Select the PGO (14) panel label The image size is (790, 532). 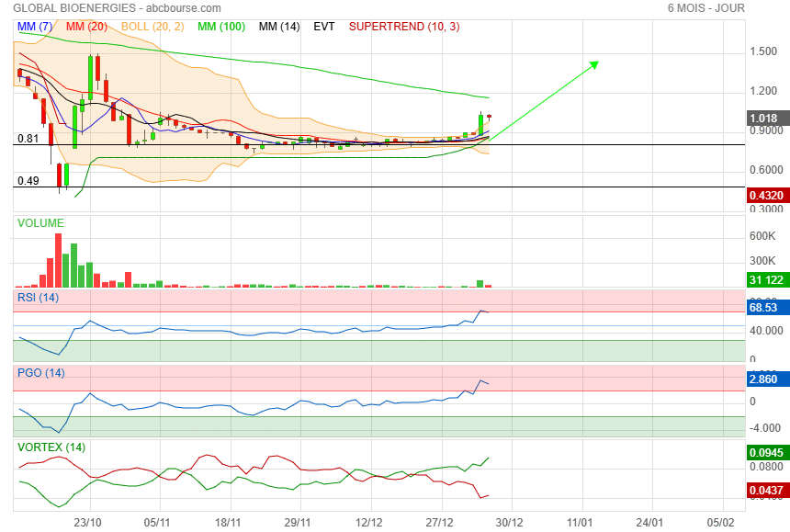click(x=41, y=373)
